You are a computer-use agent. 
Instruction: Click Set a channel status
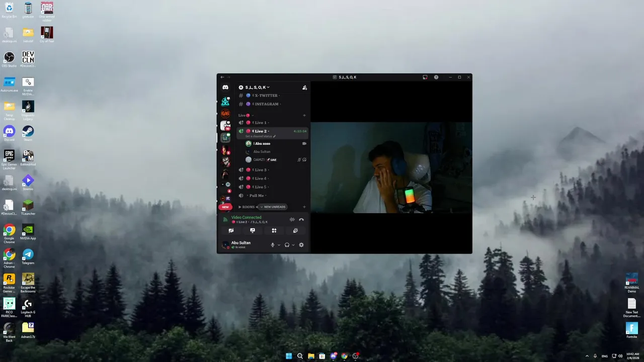pos(260,136)
